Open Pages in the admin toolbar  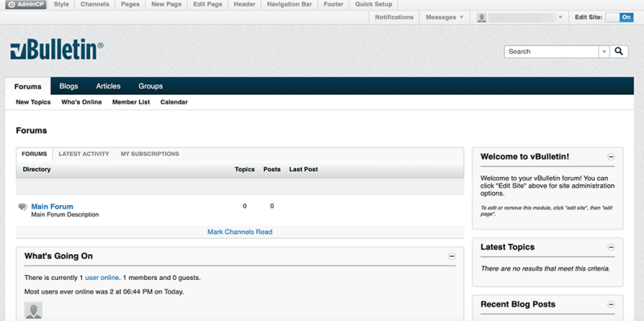pos(130,5)
